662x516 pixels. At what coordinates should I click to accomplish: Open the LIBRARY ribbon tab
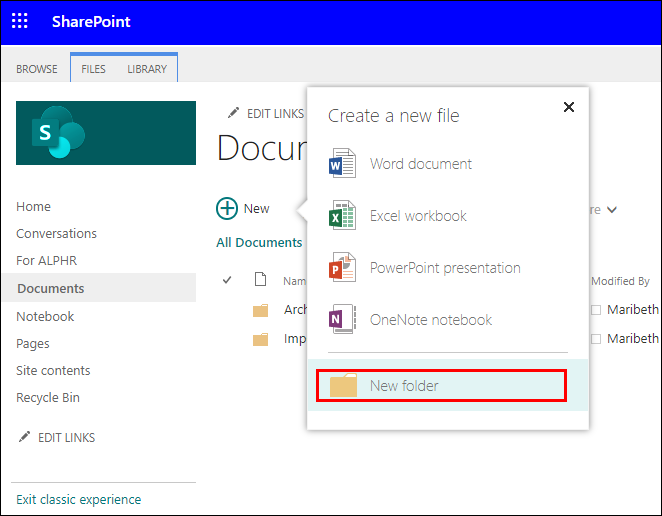click(147, 69)
